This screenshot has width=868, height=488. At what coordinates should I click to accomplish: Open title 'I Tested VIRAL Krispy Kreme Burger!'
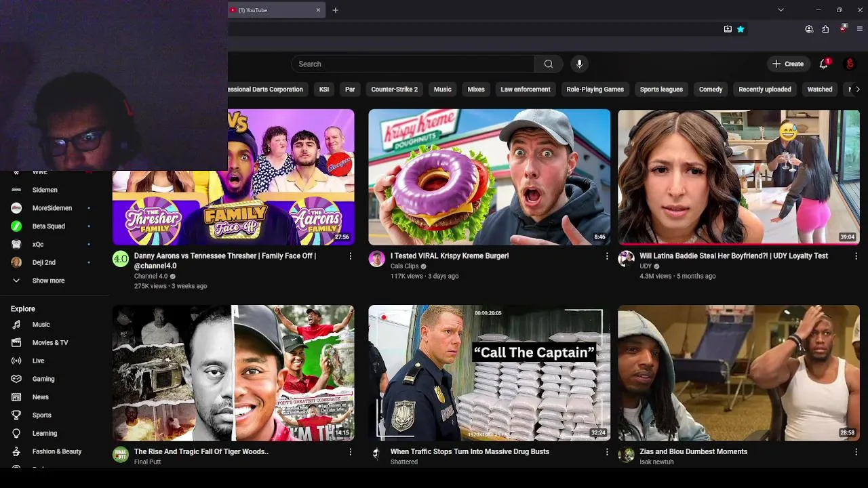450,256
